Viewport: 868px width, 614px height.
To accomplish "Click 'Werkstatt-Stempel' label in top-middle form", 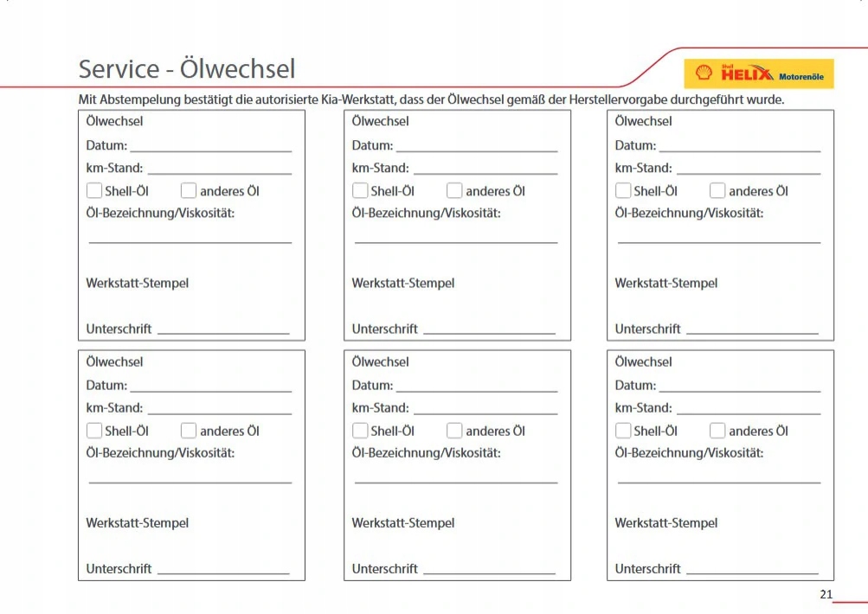I will point(403,283).
